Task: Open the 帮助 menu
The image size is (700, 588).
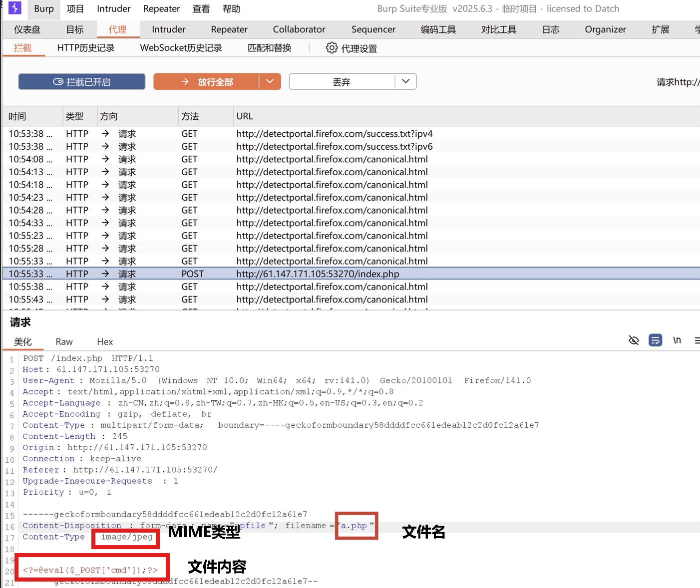Action: coord(232,8)
